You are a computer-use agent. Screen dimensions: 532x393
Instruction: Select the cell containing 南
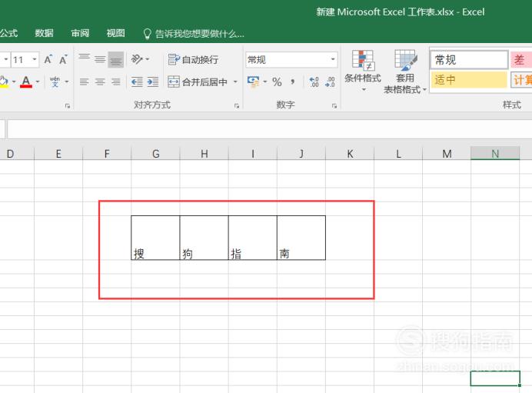(x=301, y=238)
